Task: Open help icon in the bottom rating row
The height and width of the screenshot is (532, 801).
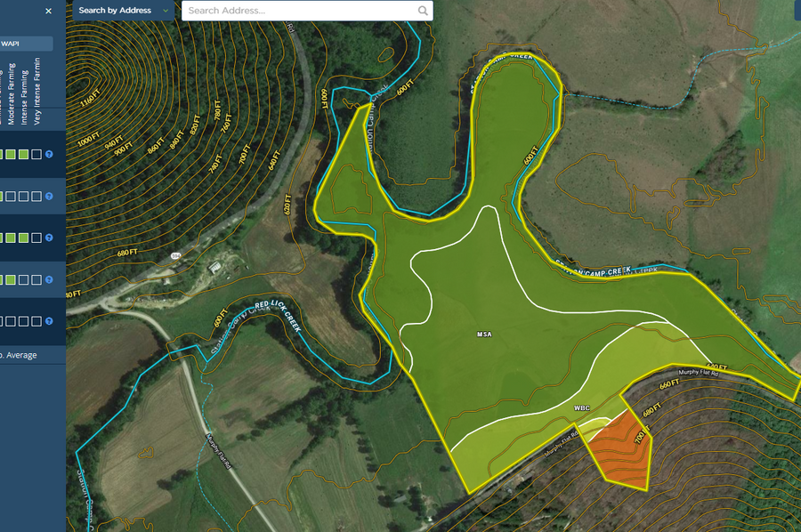Action: 49,321
